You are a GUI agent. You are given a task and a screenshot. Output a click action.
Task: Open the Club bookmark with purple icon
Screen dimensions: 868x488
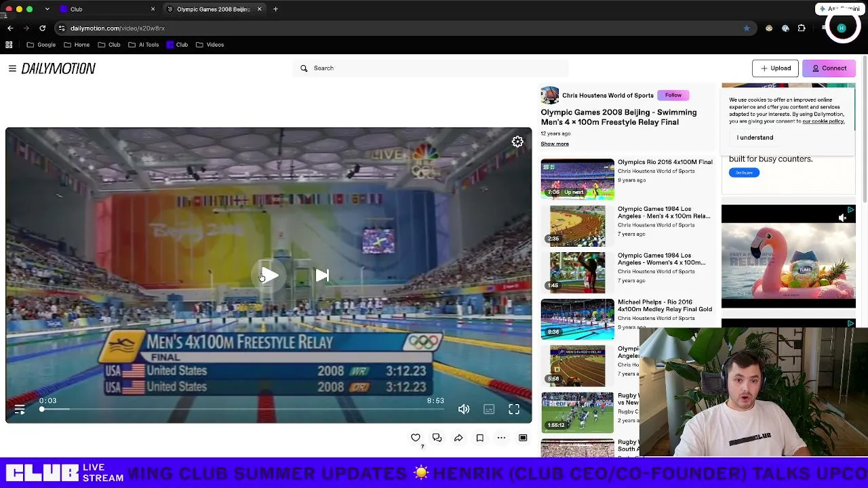(x=177, y=45)
